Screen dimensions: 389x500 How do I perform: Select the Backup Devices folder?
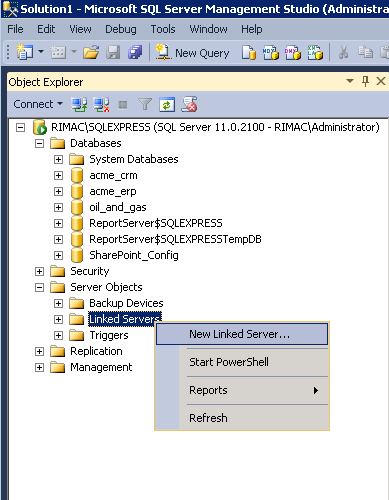point(126,303)
